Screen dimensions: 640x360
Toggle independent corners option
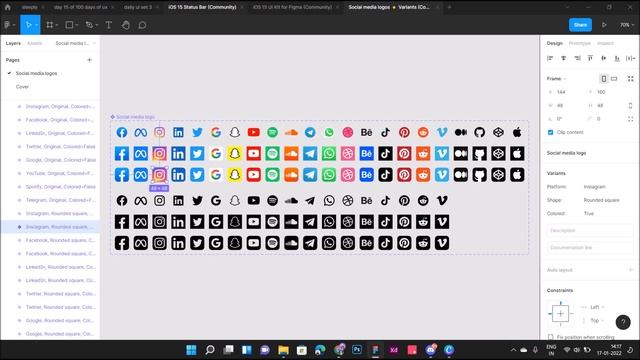click(631, 119)
